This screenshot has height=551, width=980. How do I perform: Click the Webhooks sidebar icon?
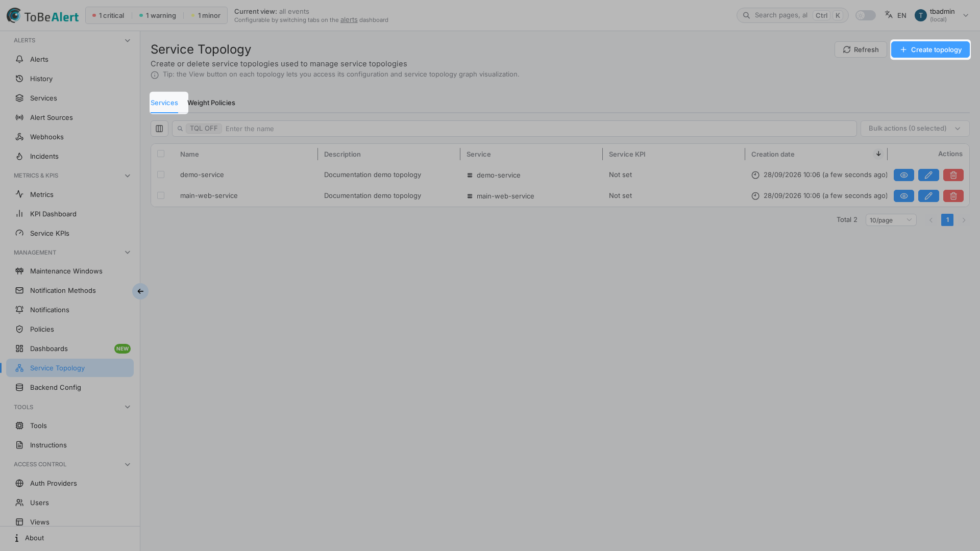click(19, 137)
